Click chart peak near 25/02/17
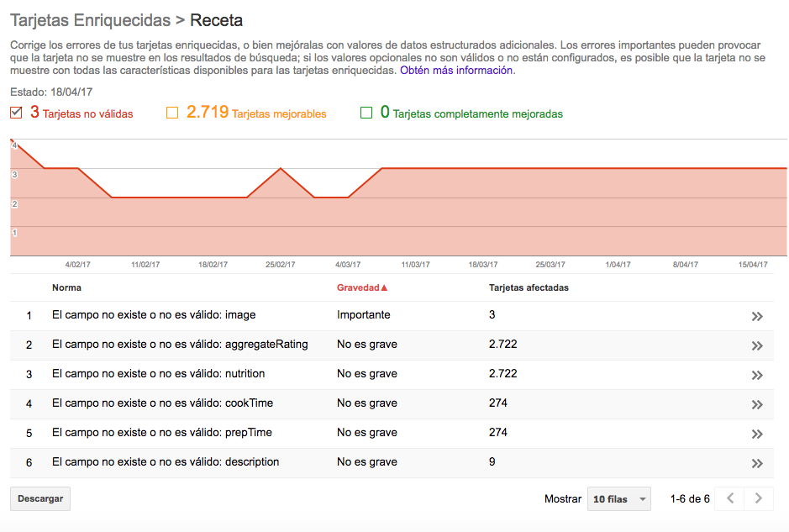 point(281,169)
